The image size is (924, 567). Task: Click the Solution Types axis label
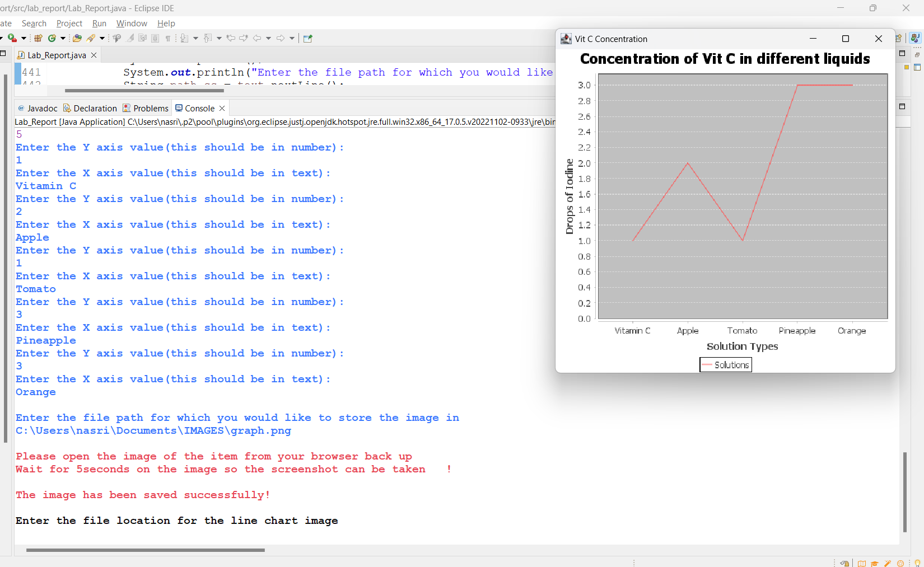pos(742,346)
